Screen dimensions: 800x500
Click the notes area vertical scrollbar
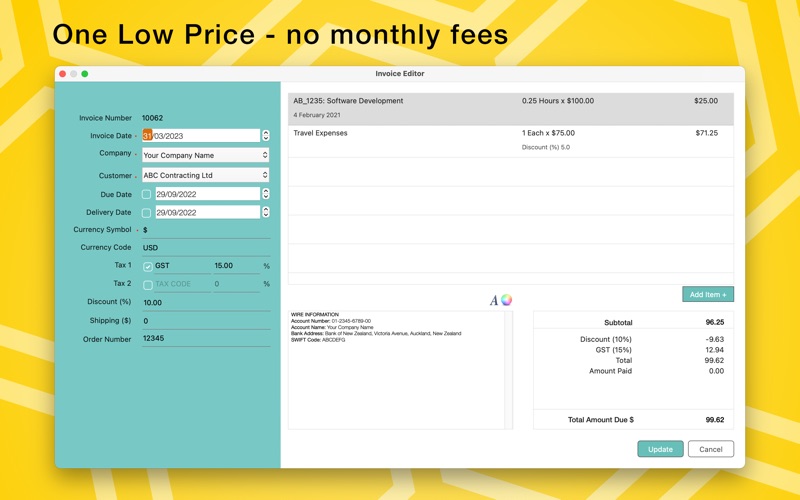tap(508, 370)
